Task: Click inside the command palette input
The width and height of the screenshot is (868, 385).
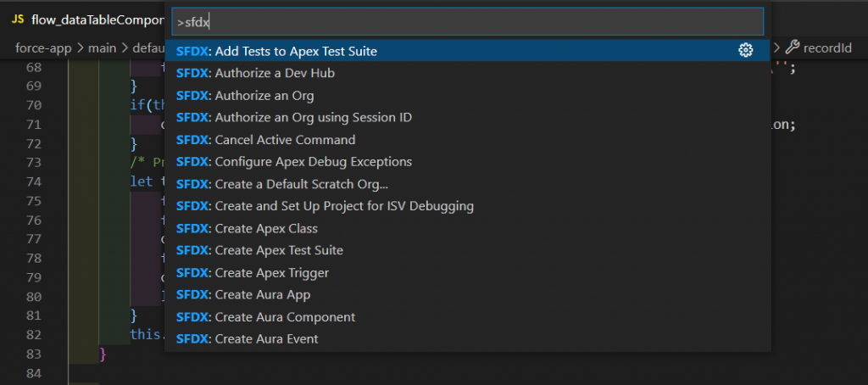Action: [466, 21]
